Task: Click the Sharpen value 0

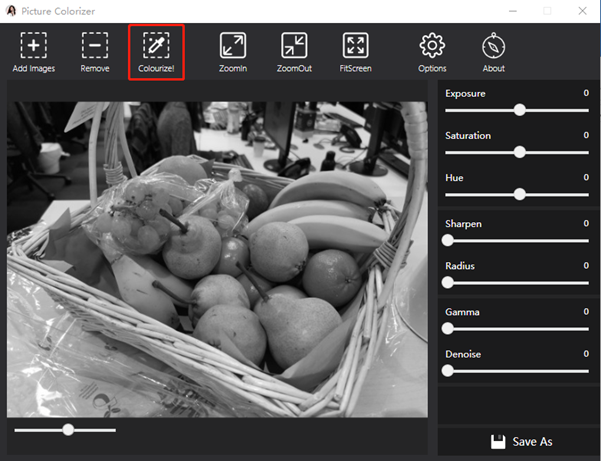Action: 586,223
